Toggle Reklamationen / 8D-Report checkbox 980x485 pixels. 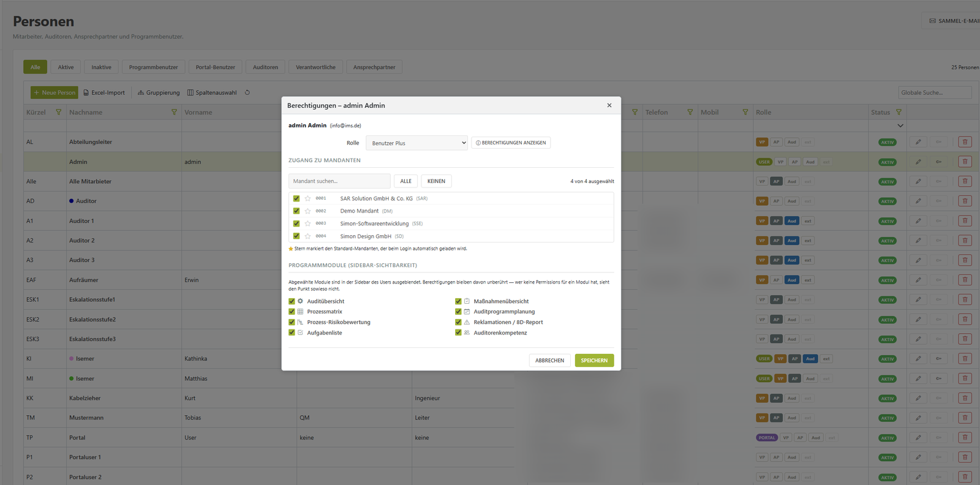point(458,322)
